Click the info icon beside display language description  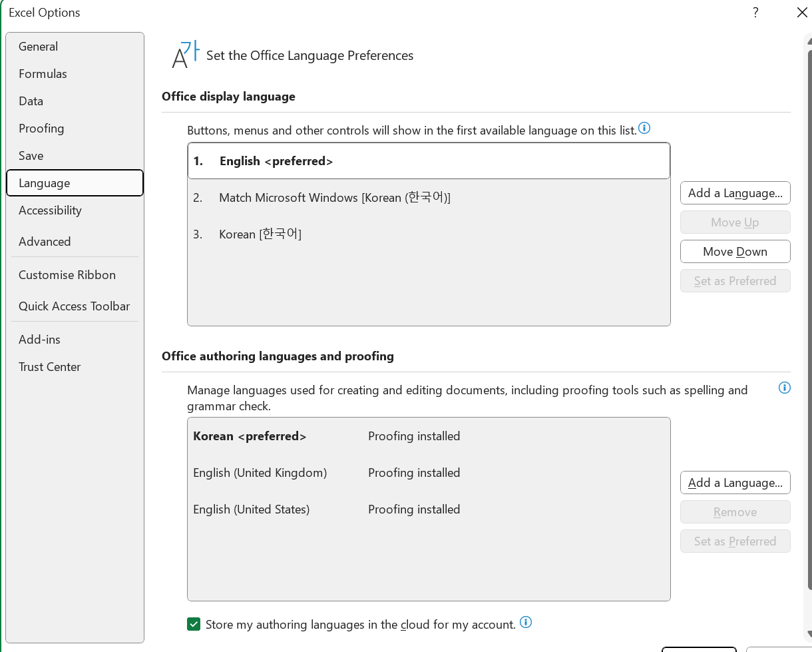[644, 128]
